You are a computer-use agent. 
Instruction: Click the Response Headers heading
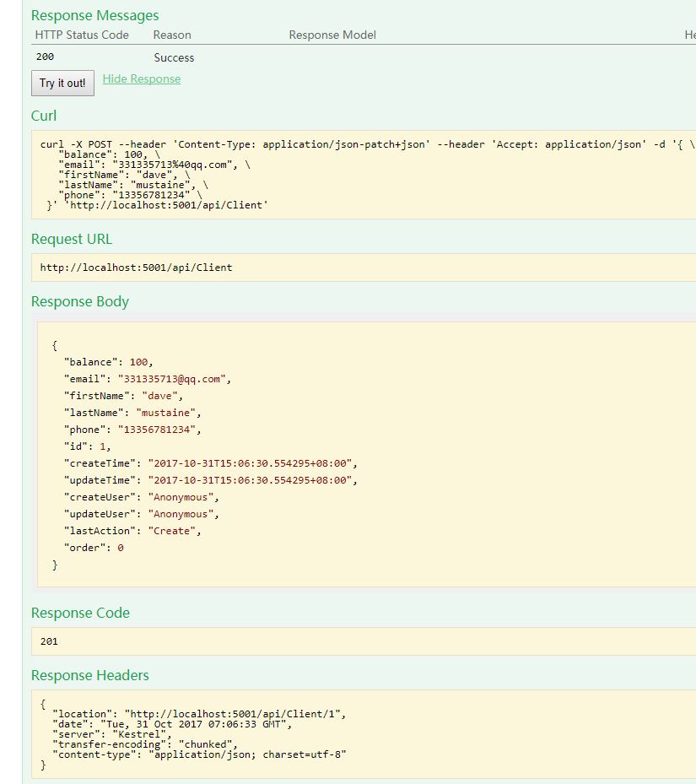[90, 675]
